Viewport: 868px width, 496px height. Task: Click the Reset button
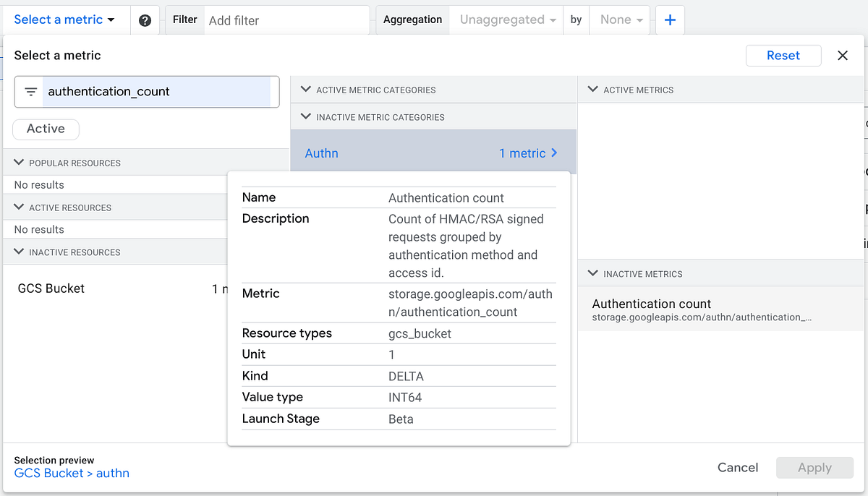point(783,55)
